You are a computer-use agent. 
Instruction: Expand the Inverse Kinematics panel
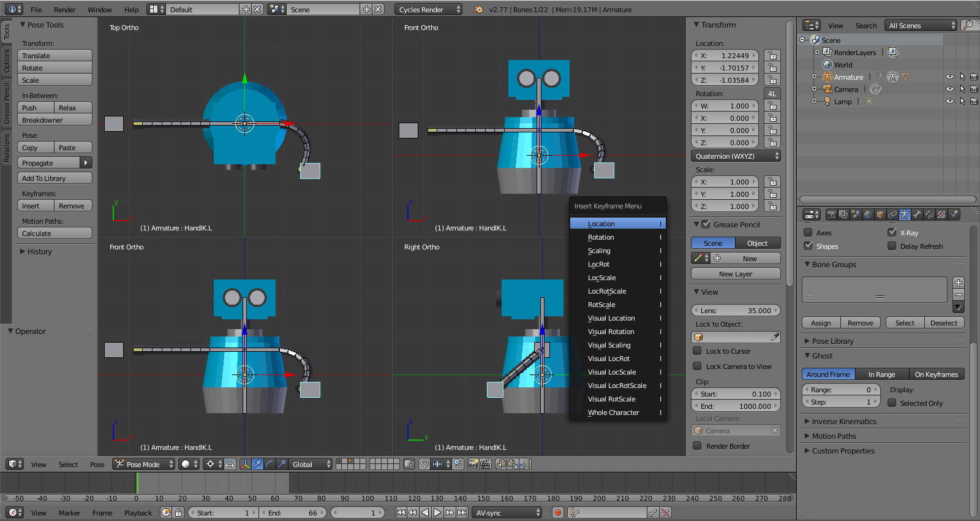pos(843,422)
